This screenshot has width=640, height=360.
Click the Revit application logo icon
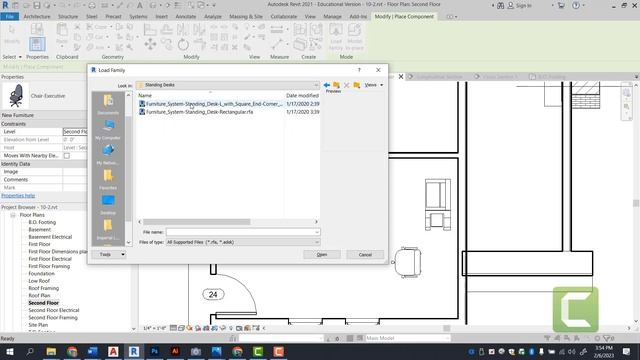[5, 5]
